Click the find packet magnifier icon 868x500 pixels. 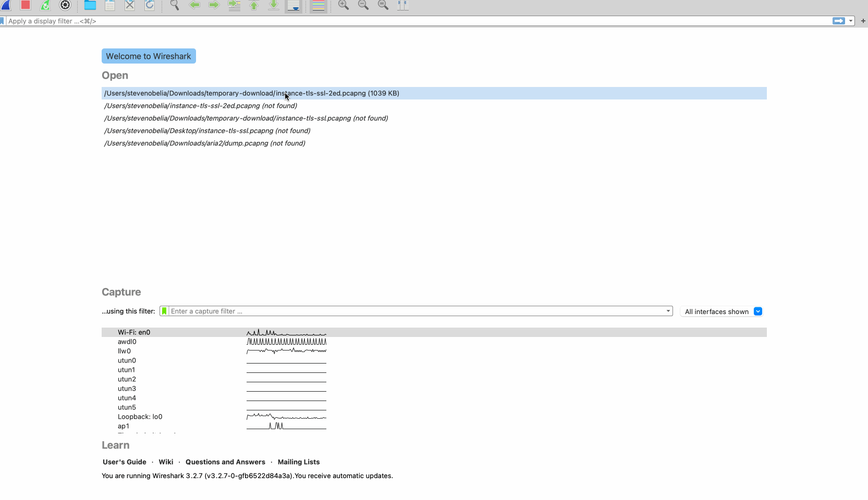[x=175, y=5]
